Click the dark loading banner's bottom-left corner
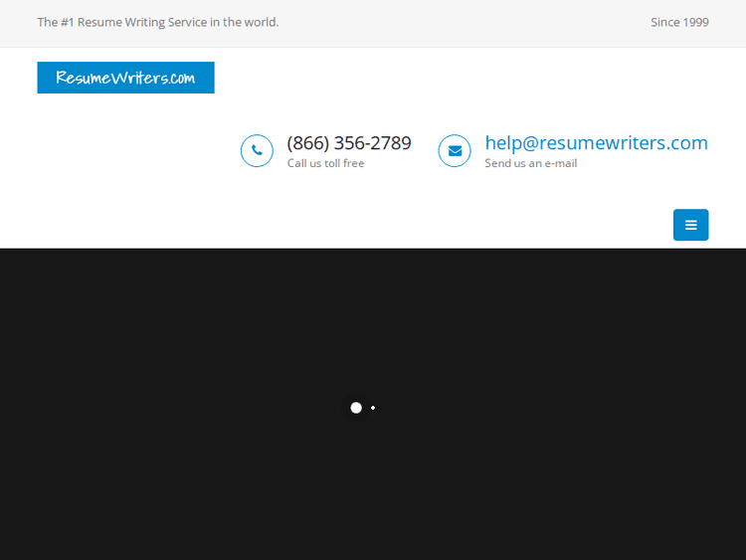The height and width of the screenshot is (560, 746). pos(8,549)
